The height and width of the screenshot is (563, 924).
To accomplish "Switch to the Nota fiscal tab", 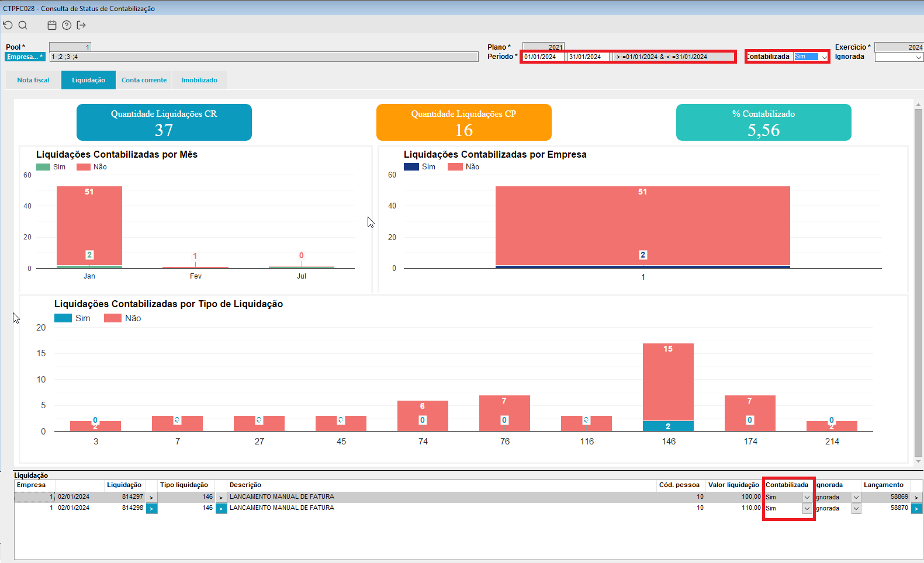I will pyautogui.click(x=33, y=80).
